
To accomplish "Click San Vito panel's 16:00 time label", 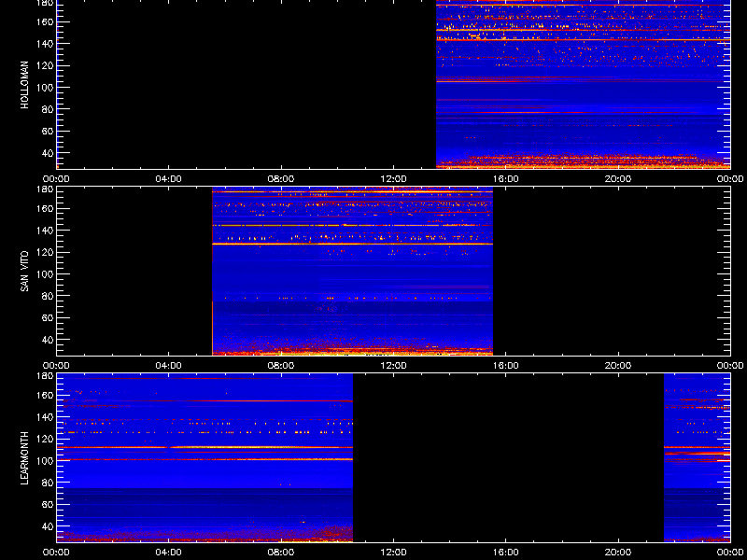I will (506, 366).
